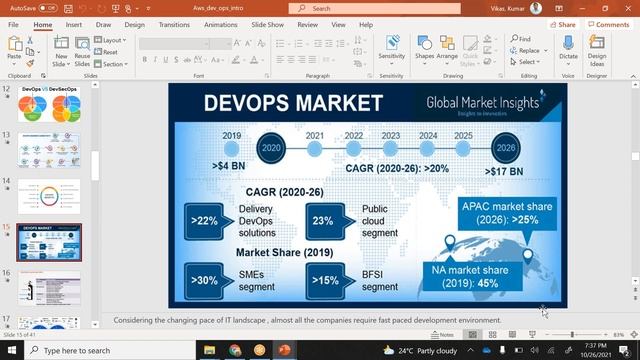Image resolution: width=640 pixels, height=360 pixels.
Task: Select the Format Painter brush
Action: click(x=30, y=63)
